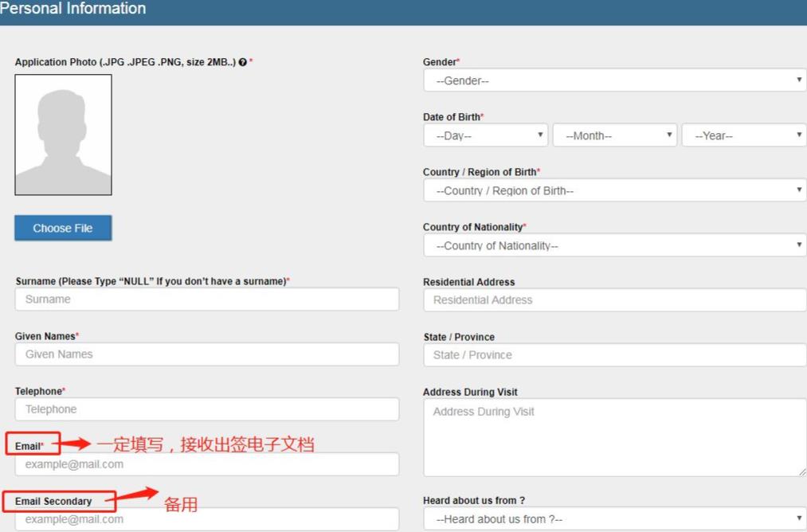This screenshot has height=532, width=807.
Task: Open the Heard about us from dropdown
Action: 614,518
